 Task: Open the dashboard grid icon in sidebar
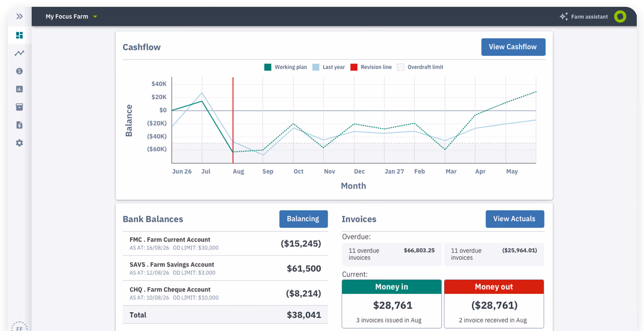click(19, 35)
